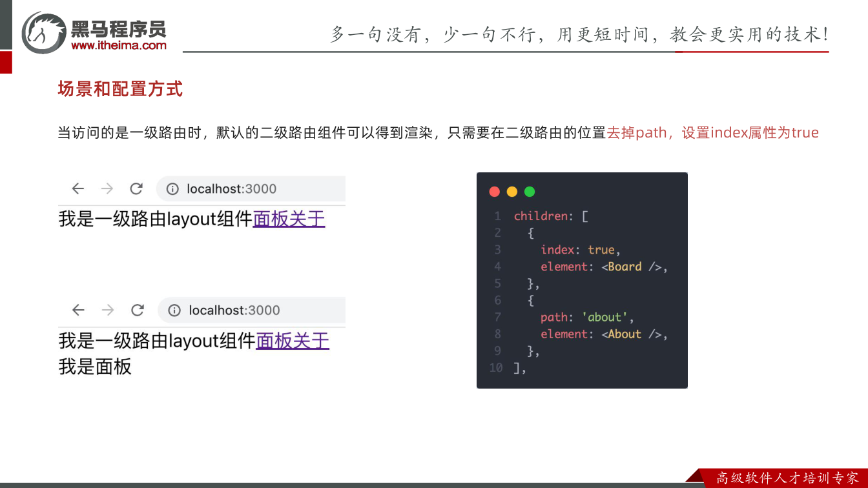Image resolution: width=868 pixels, height=488 pixels.
Task: Focus the lower browser's localhost:3000 address field
Action: (x=252, y=310)
